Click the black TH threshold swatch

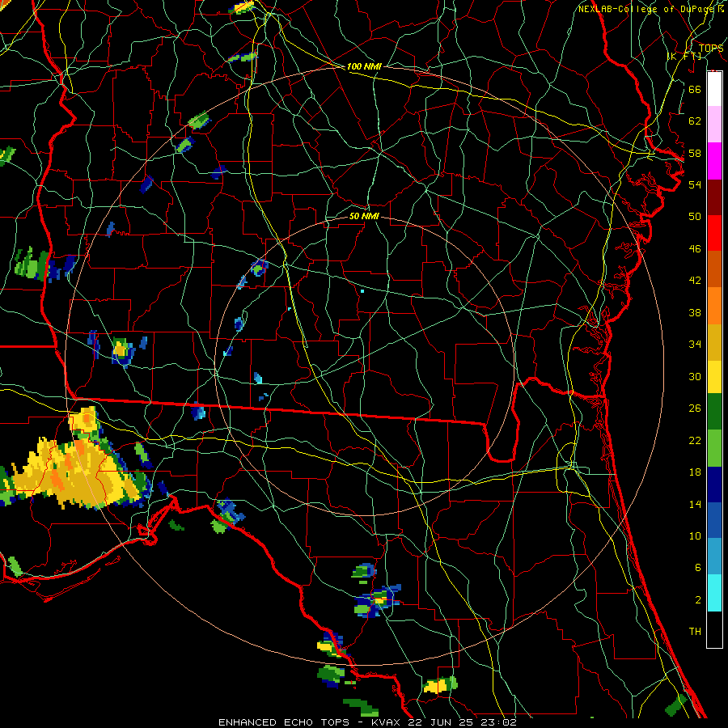pyautogui.click(x=714, y=629)
